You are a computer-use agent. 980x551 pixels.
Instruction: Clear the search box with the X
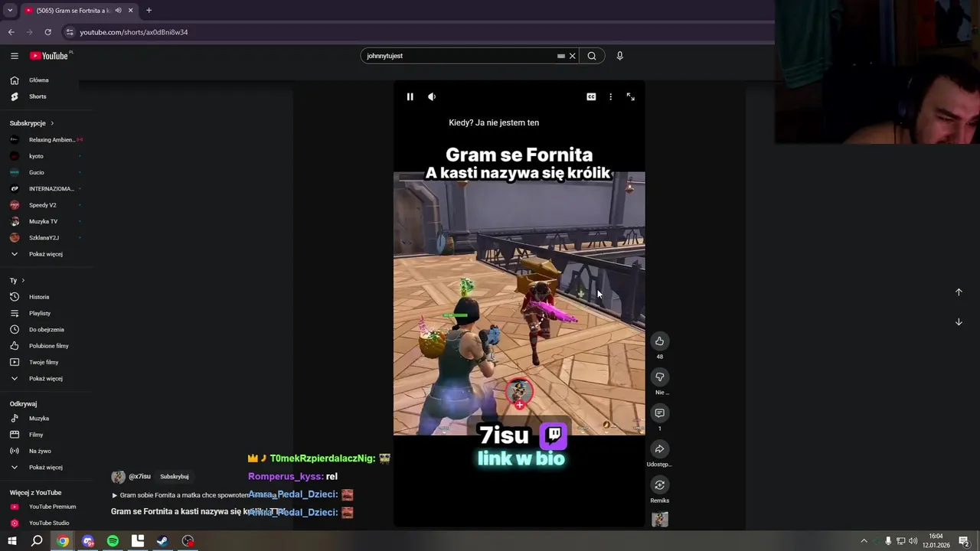(x=572, y=56)
